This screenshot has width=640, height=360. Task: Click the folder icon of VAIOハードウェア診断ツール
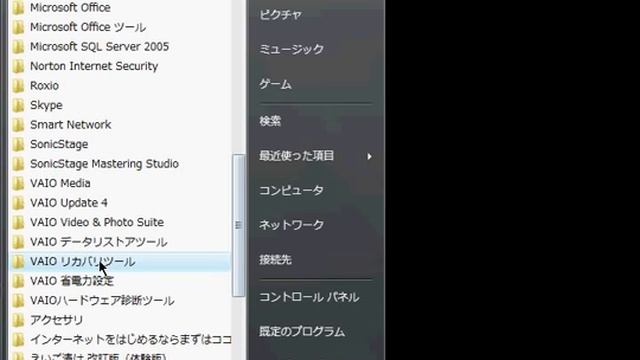coord(18,301)
